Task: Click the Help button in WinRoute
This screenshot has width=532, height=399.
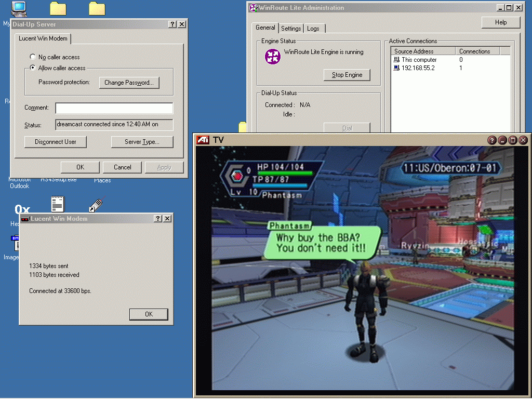Action: click(501, 22)
